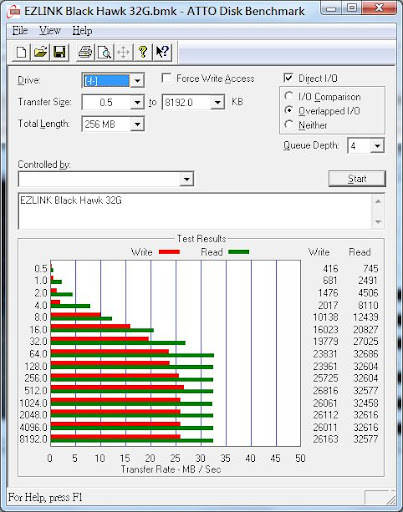403x512 pixels.
Task: Open the File menu
Action: (20, 31)
